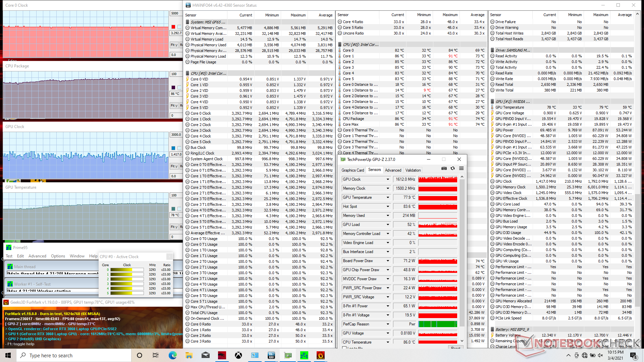
Task: Click the GPU-Z refresh icon
Action: click(452, 168)
